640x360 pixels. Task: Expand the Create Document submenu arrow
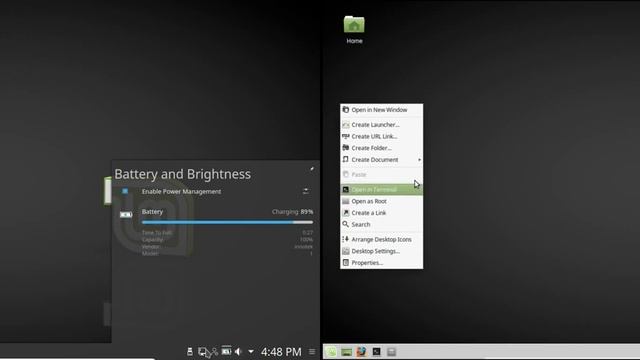pos(419,160)
